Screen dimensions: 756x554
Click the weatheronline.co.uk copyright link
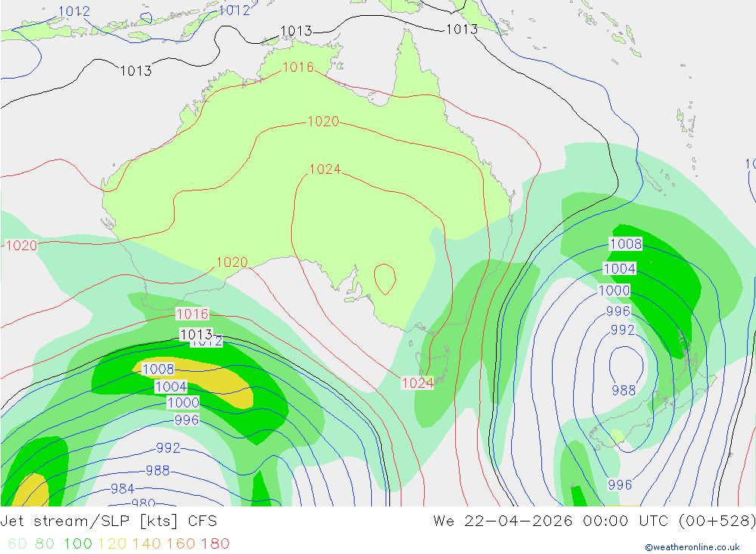click(692, 547)
